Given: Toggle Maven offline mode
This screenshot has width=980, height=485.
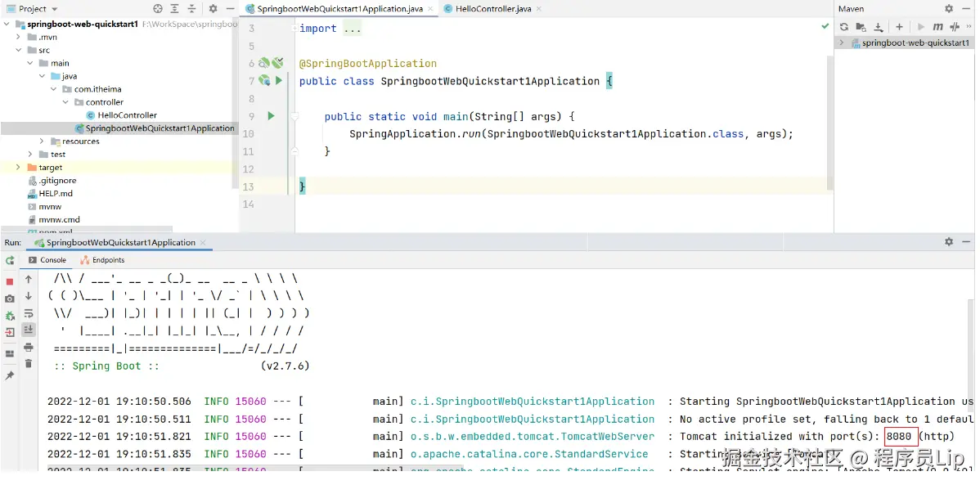Looking at the screenshot, I should tap(955, 27).
